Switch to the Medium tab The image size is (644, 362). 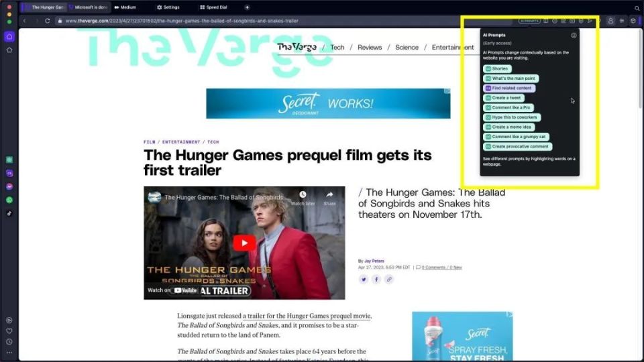(x=125, y=7)
